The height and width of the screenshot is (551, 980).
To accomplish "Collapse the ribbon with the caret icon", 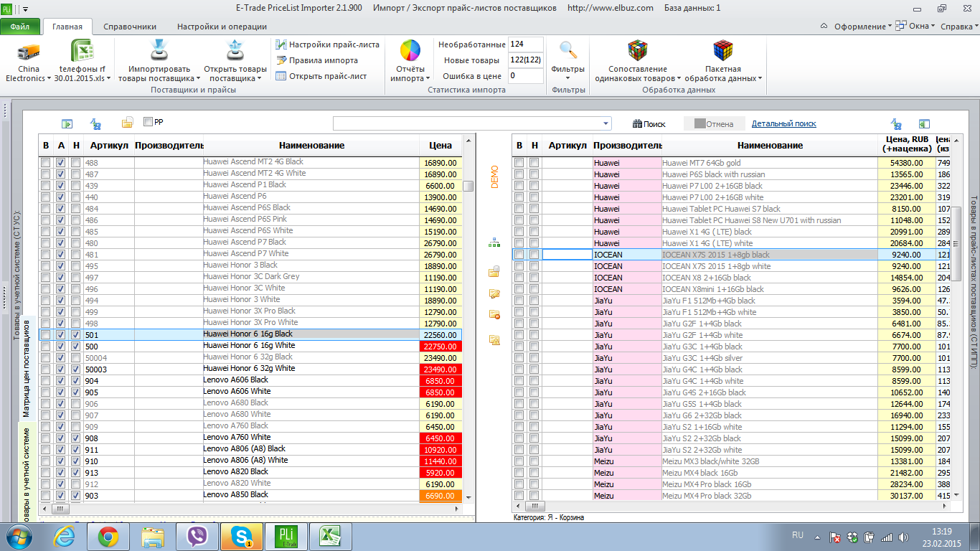I will tap(824, 27).
